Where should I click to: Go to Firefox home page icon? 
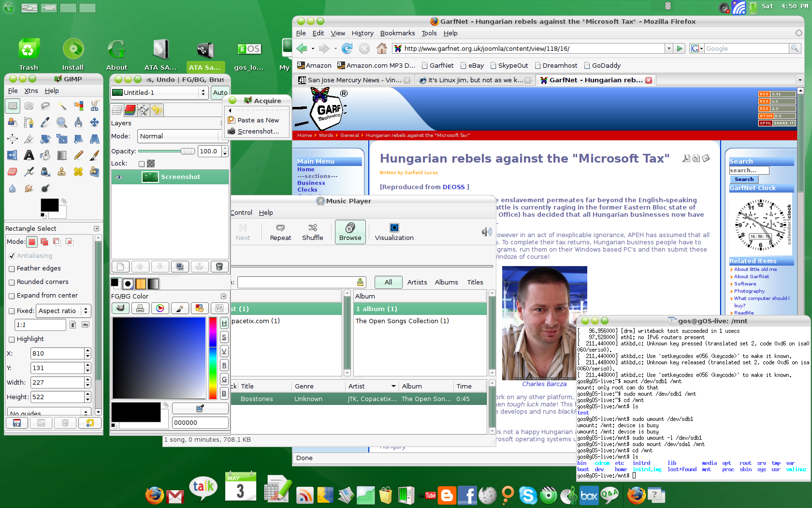click(382, 48)
